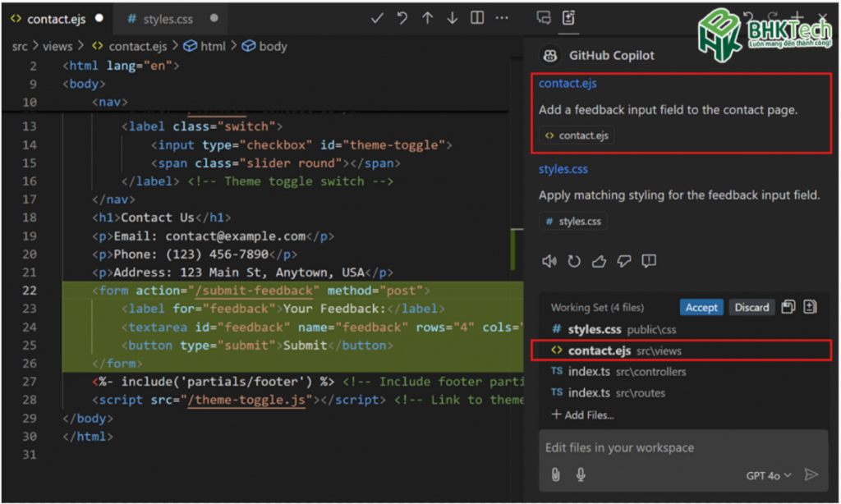The image size is (841, 504).
Task: Click the read aloud speaker icon under the response
Action: [549, 260]
